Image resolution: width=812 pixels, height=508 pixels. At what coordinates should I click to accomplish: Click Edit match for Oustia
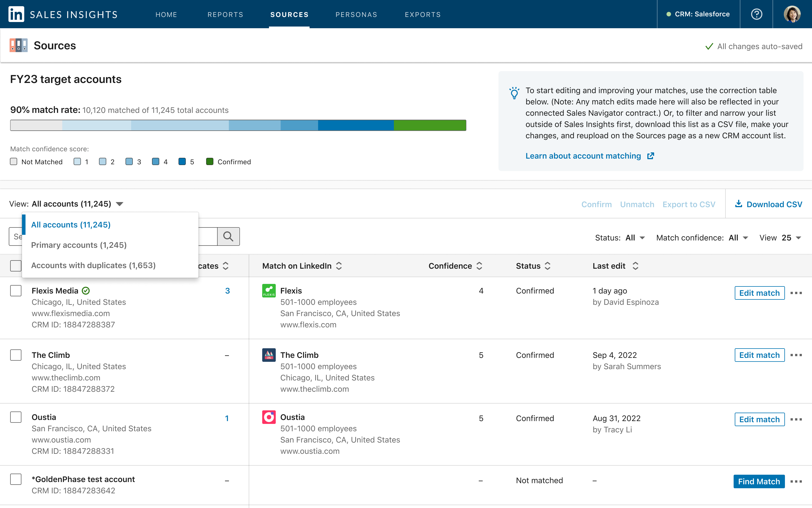tap(759, 419)
